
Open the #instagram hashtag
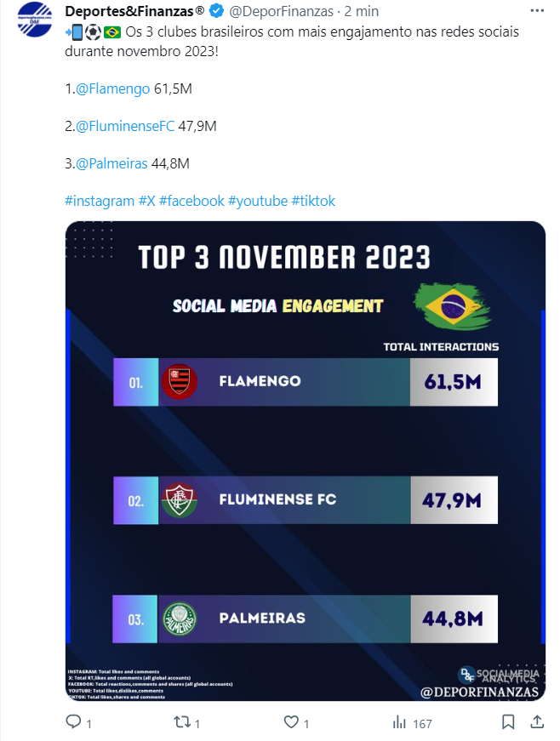100,201
